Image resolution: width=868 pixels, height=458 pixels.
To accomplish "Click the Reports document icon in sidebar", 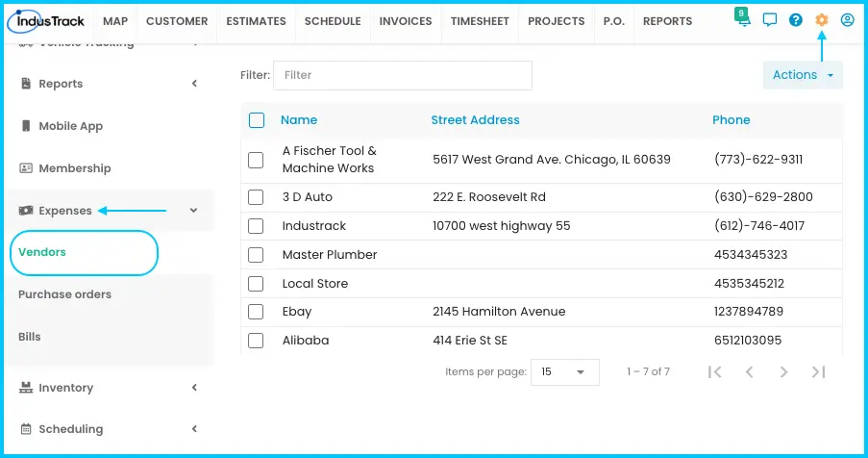I will coord(26,84).
